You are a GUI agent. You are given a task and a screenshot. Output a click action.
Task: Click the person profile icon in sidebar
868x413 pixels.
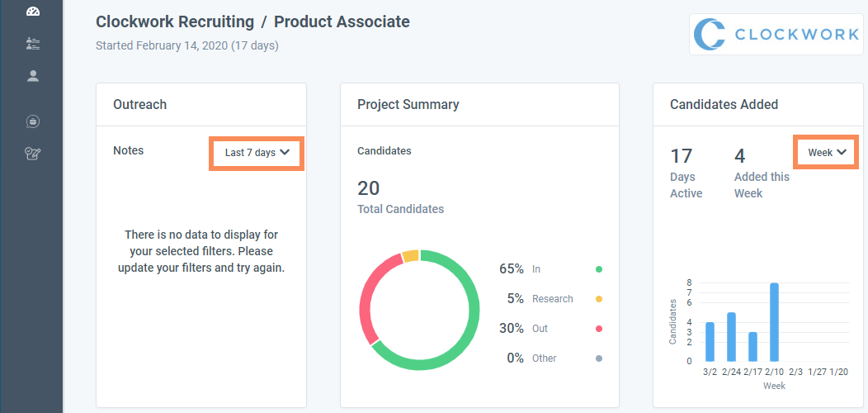click(33, 76)
